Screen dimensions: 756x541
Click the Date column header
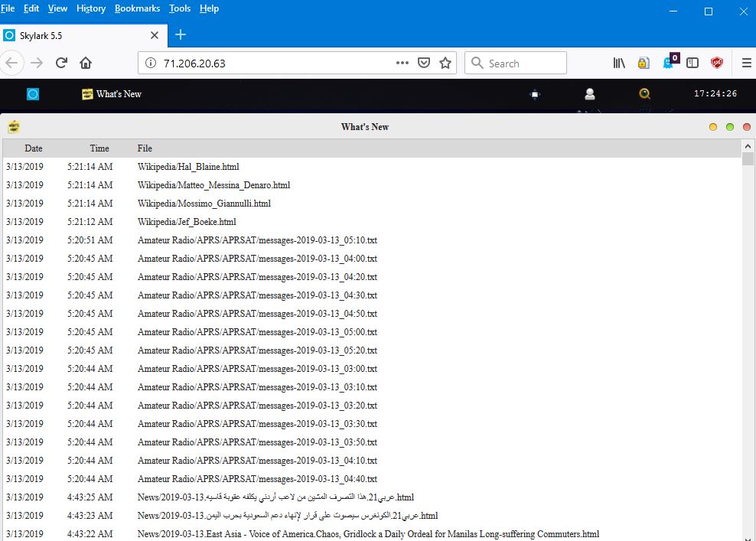tap(34, 148)
